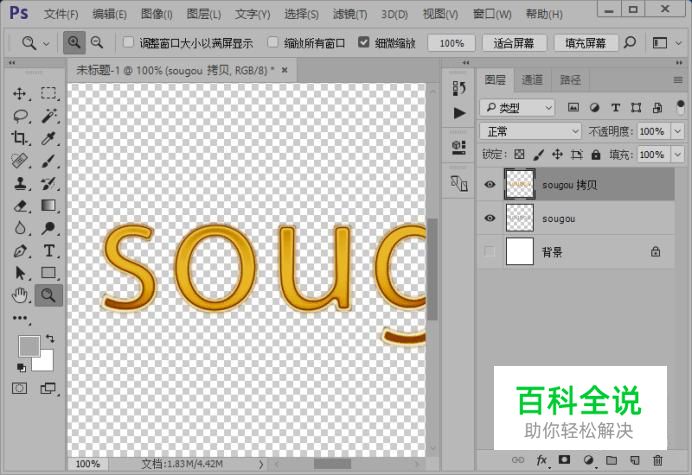This screenshot has height=475, width=692.
Task: Switch to the 路径 tab
Action: [570, 80]
